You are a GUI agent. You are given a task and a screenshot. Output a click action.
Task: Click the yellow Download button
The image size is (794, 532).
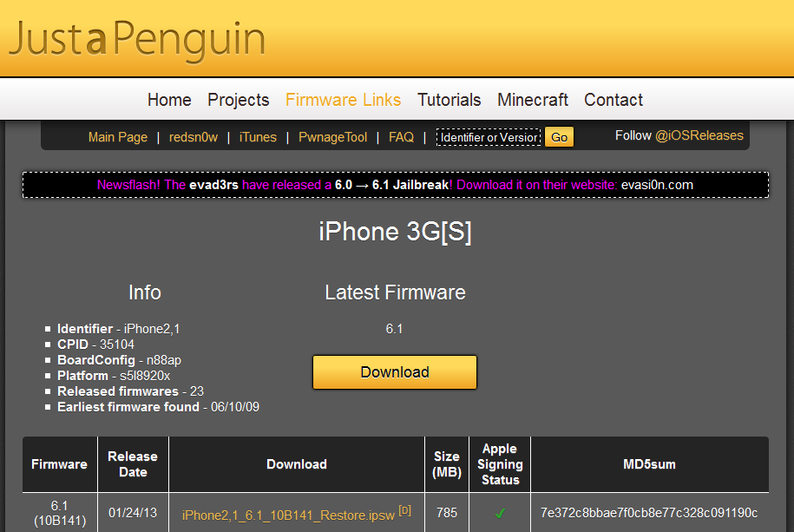[395, 372]
